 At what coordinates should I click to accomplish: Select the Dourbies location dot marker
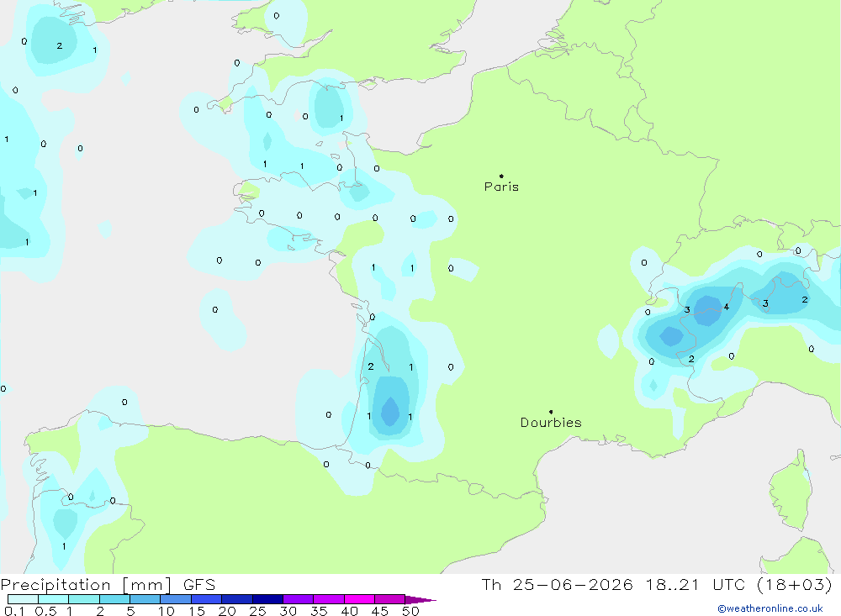click(x=551, y=412)
